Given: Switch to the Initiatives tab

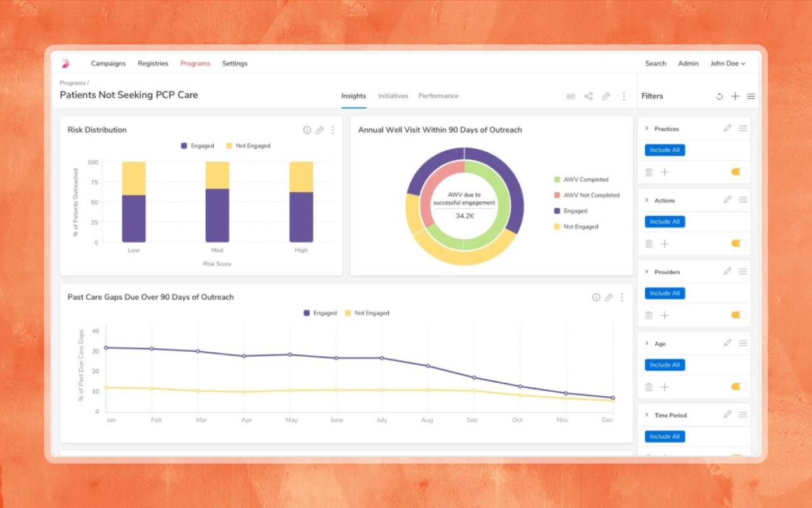Looking at the screenshot, I should 393,96.
